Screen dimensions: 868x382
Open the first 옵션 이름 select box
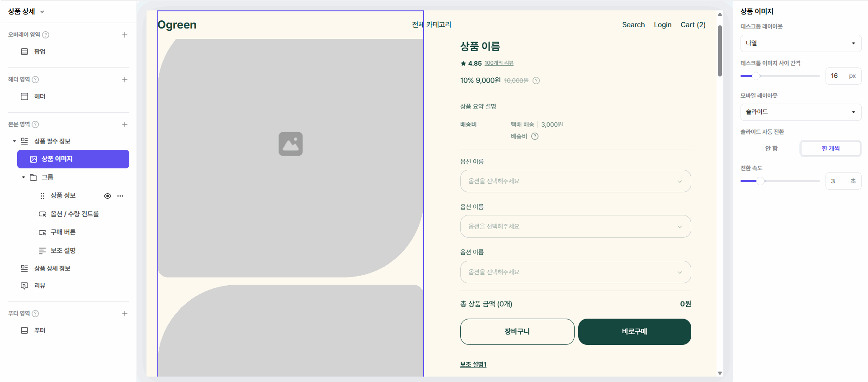point(576,181)
